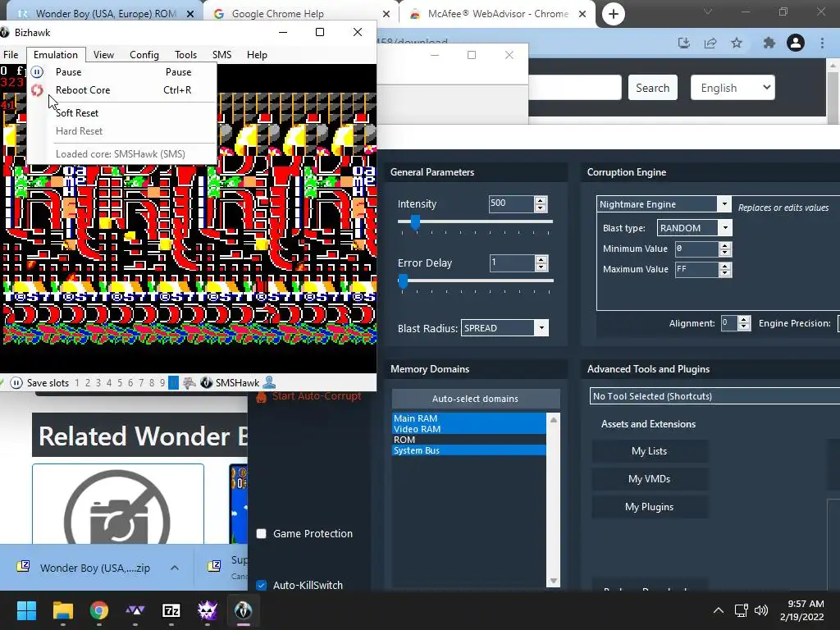
Task: Click the Reboot Core red icon
Action: point(37,90)
